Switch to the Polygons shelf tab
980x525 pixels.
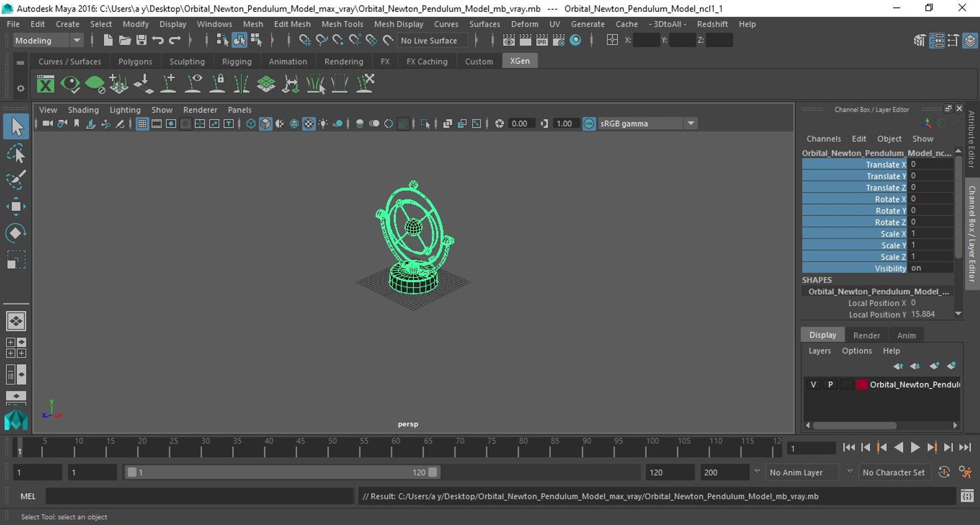135,61
